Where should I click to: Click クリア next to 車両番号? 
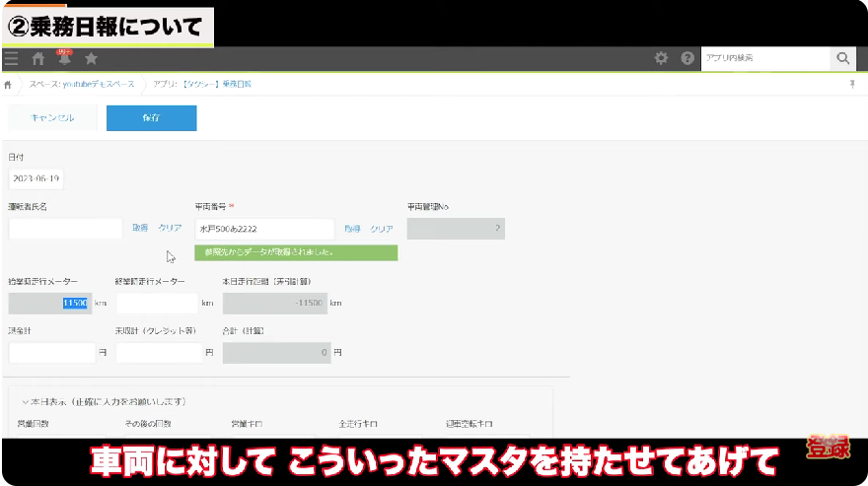click(x=382, y=229)
